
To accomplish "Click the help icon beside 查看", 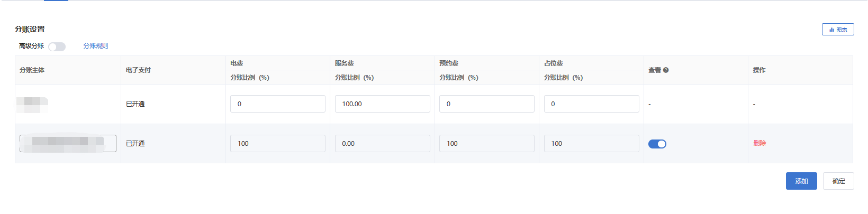I will point(666,70).
